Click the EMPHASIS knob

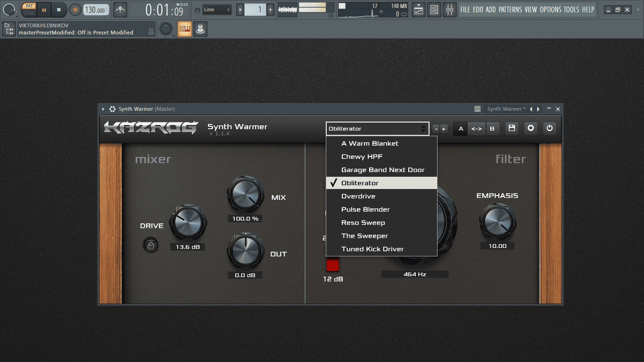coord(497,222)
